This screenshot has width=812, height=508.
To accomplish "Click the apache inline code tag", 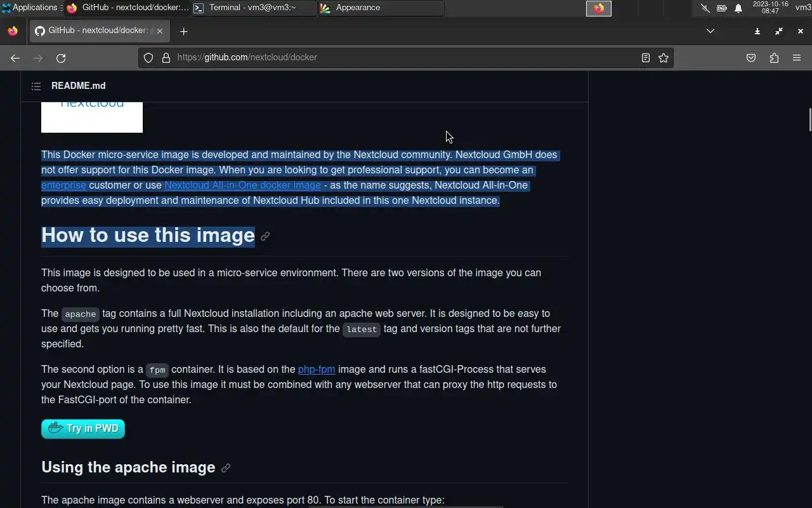I will pyautogui.click(x=81, y=314).
